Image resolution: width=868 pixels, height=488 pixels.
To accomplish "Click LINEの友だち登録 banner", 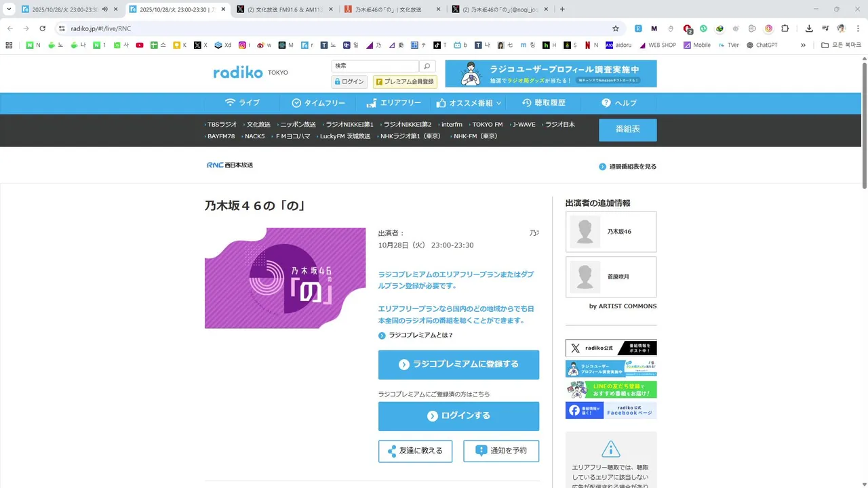I will click(x=611, y=389).
